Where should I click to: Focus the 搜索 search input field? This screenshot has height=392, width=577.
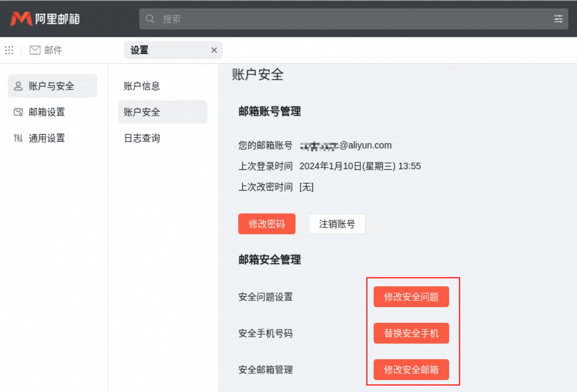click(x=354, y=19)
